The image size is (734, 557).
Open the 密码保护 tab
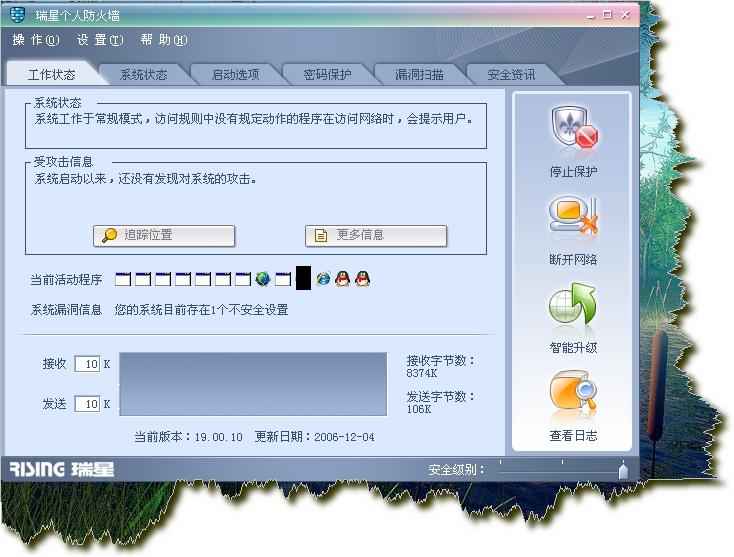(x=327, y=74)
